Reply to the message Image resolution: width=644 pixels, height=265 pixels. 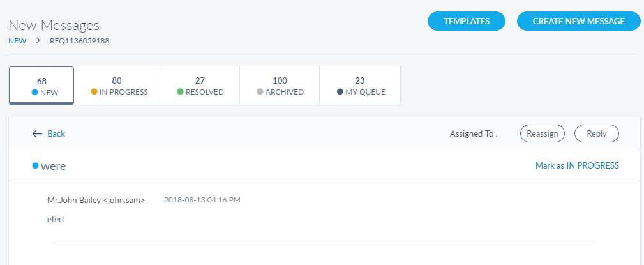click(596, 133)
